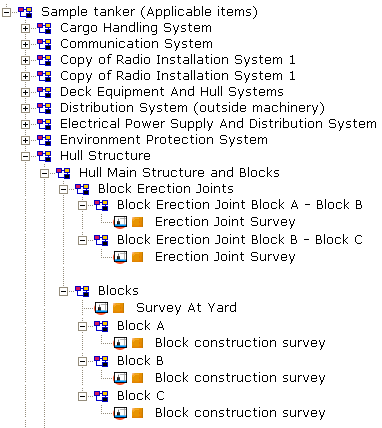Collapse the Block C node
The width and height of the screenshot is (382, 428).
pos(82,396)
